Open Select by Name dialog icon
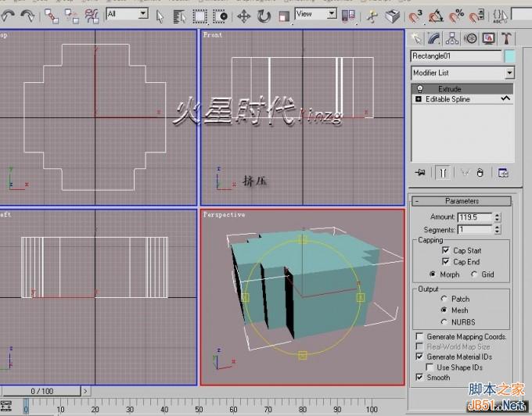 tap(179, 16)
